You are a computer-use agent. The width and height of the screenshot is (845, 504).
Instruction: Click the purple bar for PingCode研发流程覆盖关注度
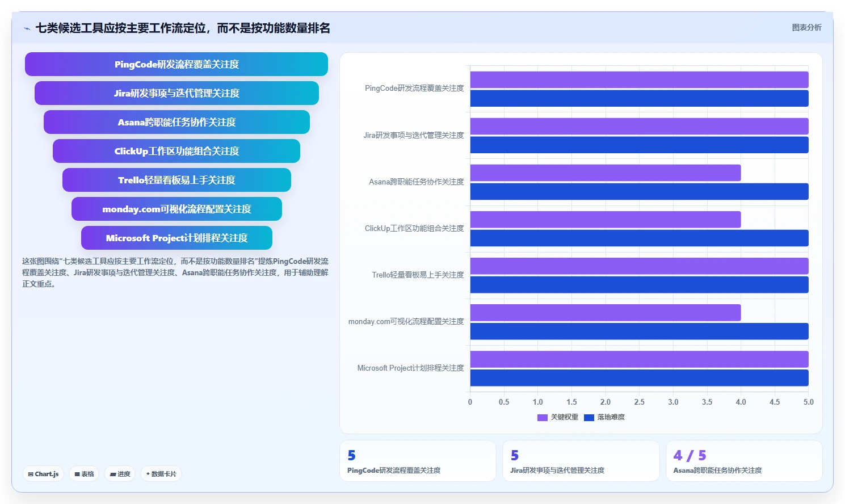pyautogui.click(x=639, y=79)
